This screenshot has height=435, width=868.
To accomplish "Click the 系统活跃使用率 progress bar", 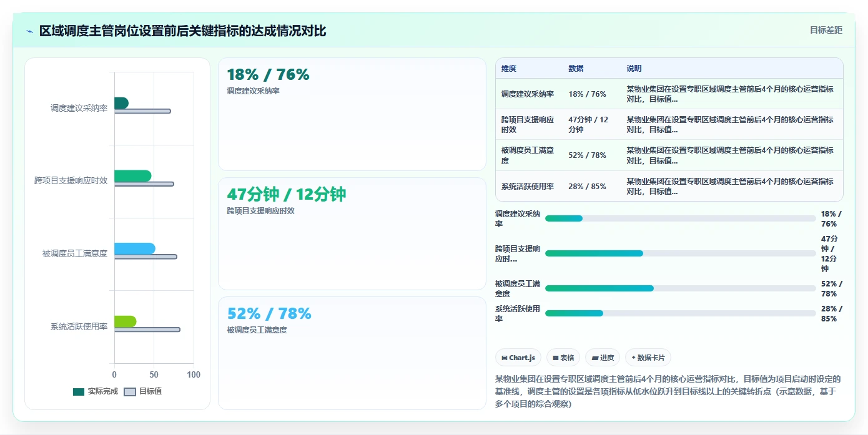I will [x=680, y=313].
